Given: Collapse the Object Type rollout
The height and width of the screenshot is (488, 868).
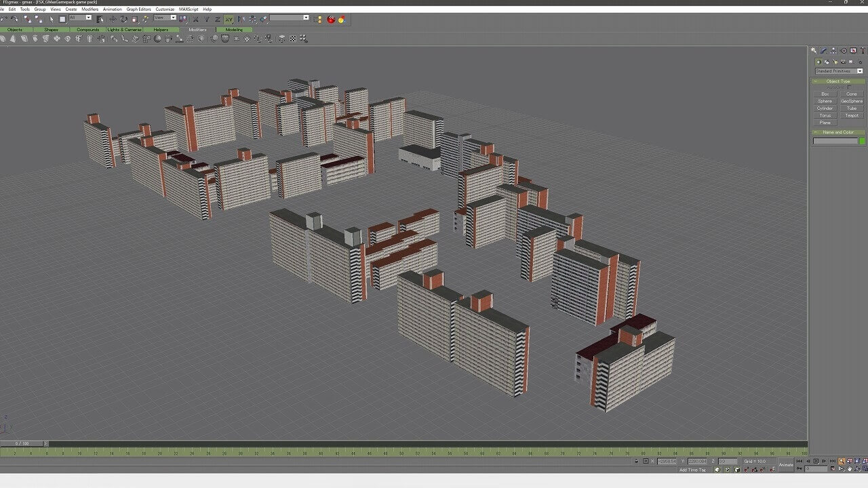Looking at the screenshot, I should point(838,81).
